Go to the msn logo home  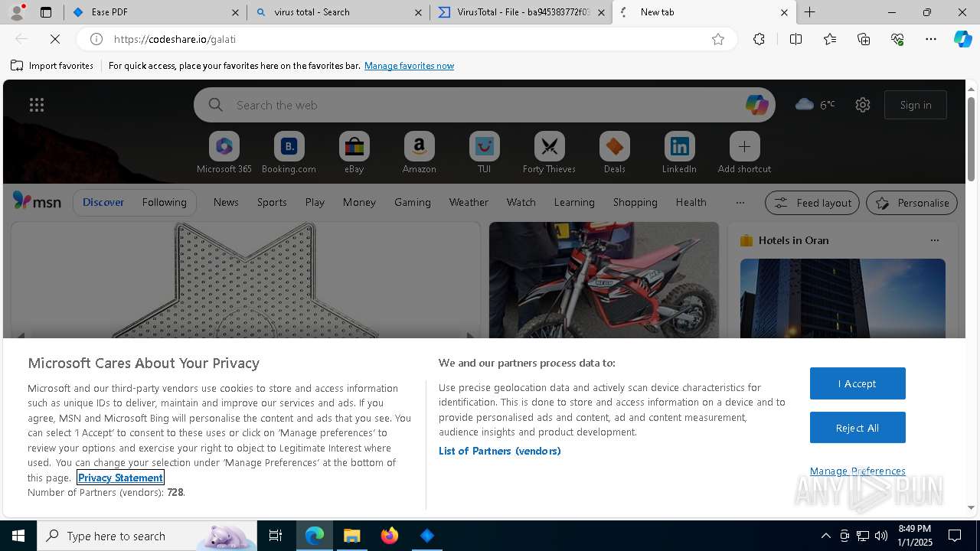(x=37, y=201)
